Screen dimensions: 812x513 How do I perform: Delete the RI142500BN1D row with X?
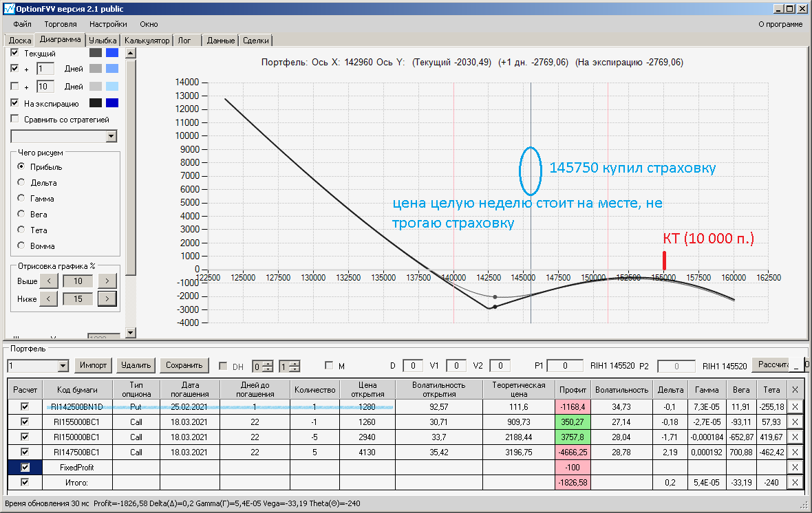pyautogui.click(x=795, y=407)
